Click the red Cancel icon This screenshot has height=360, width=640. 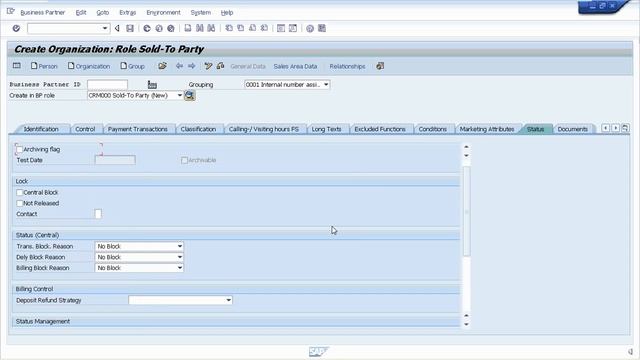point(171,28)
